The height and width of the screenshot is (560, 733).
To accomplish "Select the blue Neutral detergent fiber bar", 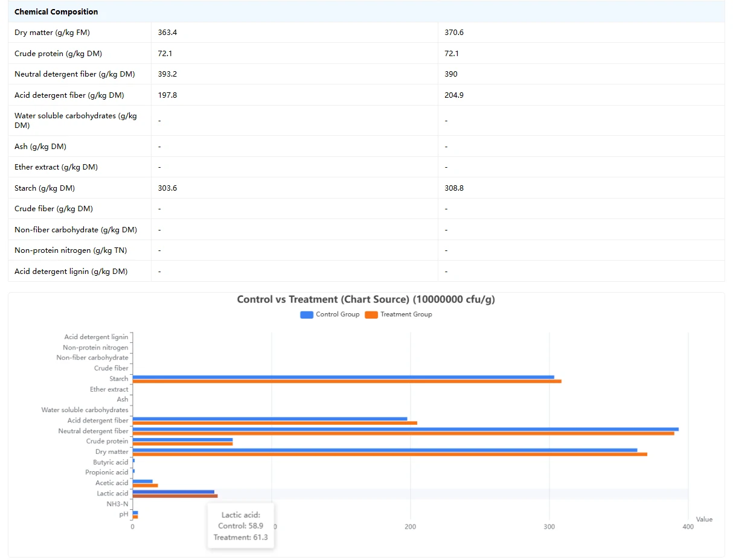I will click(x=405, y=429).
